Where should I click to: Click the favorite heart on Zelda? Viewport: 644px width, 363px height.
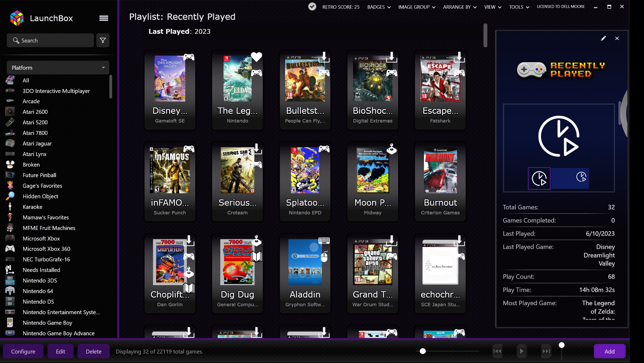click(256, 57)
